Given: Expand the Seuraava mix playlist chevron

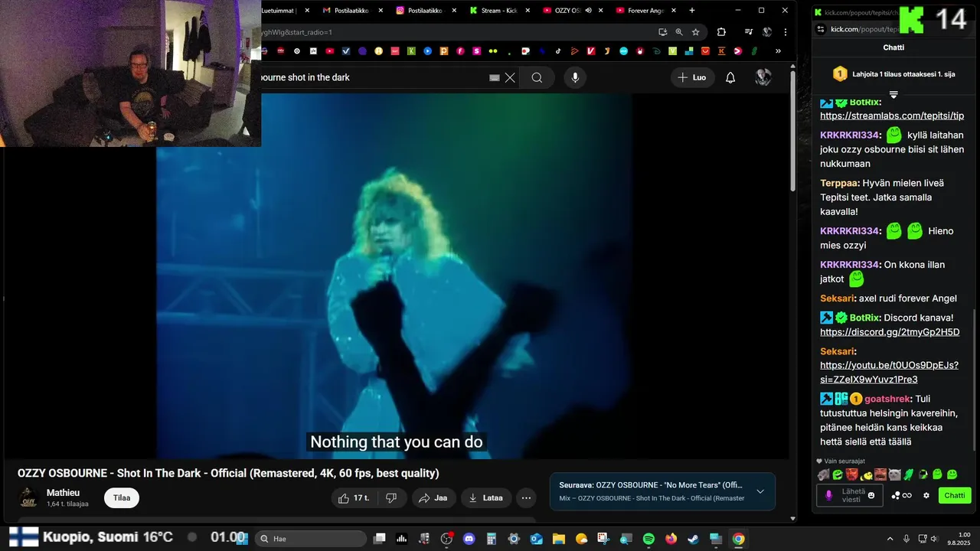Looking at the screenshot, I should tap(760, 491).
